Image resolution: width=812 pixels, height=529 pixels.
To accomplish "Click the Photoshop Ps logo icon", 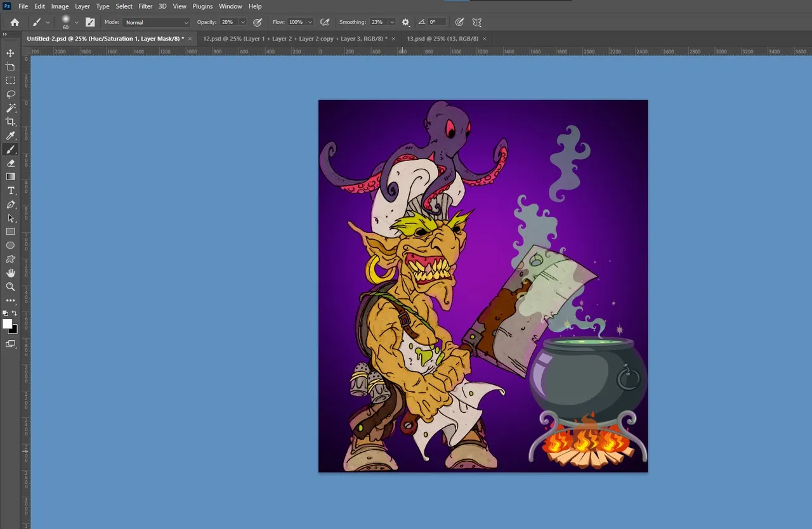I will (7, 6).
